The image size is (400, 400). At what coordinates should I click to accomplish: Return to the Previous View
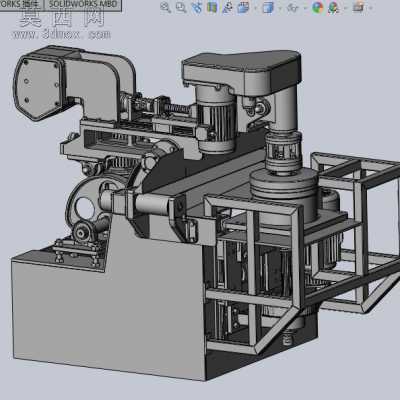(x=197, y=7)
